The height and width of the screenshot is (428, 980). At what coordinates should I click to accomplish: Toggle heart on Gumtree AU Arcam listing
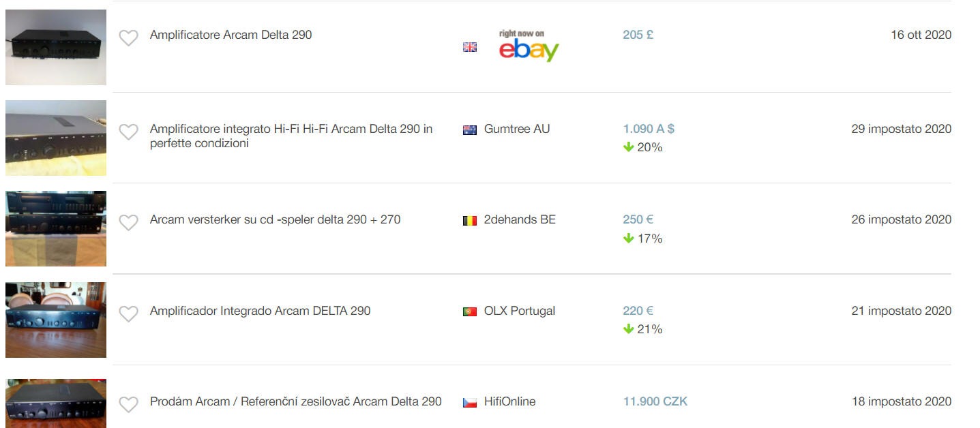pyautogui.click(x=128, y=132)
